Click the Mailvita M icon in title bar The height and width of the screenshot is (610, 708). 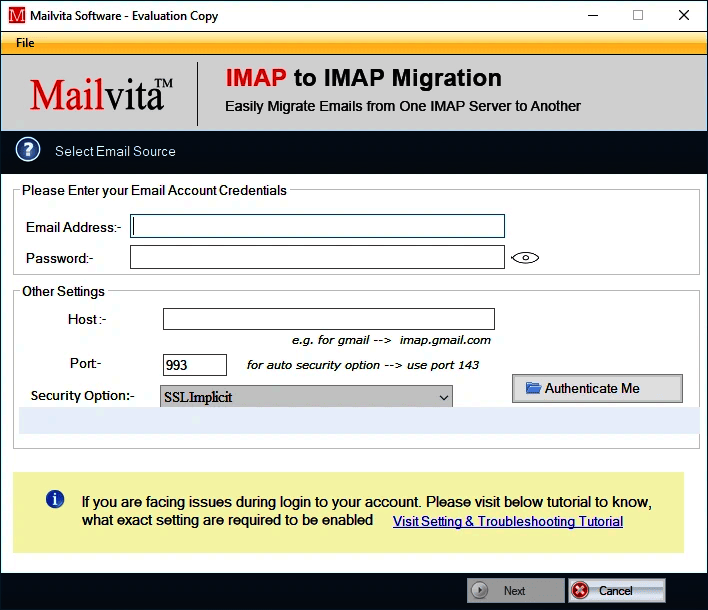(17, 15)
